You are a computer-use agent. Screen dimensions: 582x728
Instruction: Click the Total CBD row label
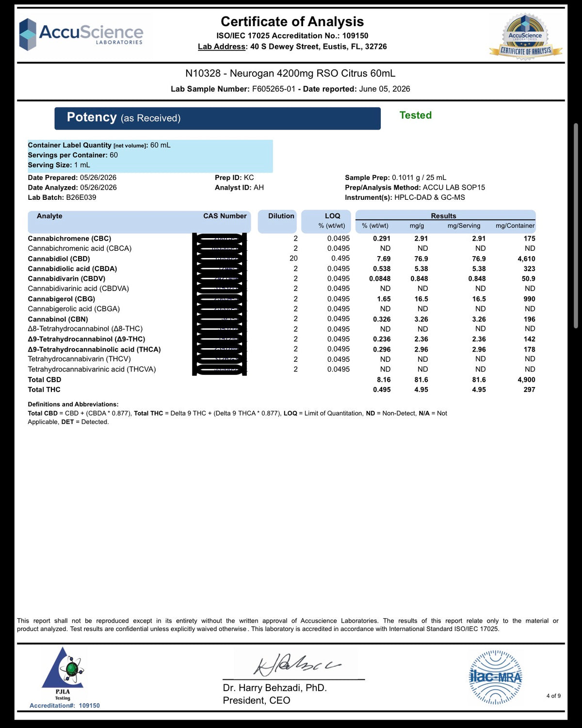pyautogui.click(x=44, y=380)
